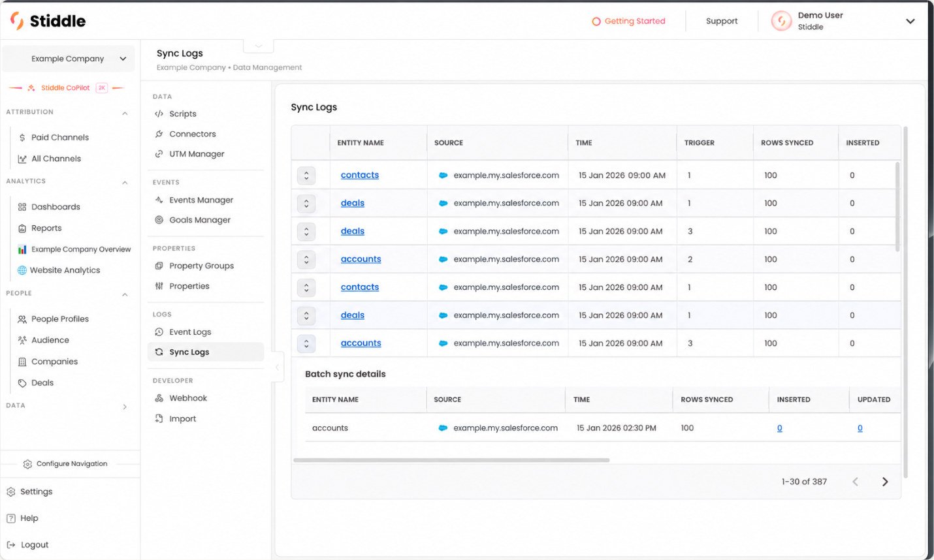
Task: Click the Getting Started link
Action: pos(628,21)
